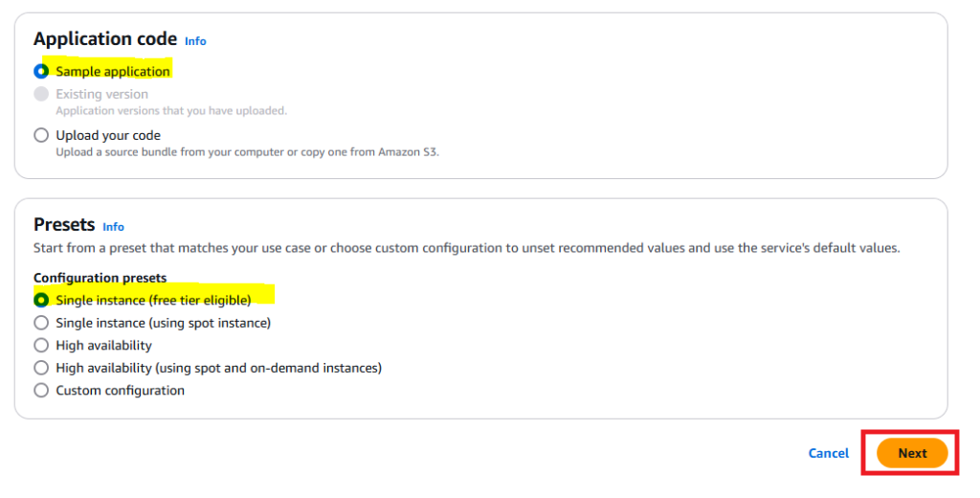Select the plain High availability preset
The height and width of the screenshot is (498, 980).
tap(41, 345)
